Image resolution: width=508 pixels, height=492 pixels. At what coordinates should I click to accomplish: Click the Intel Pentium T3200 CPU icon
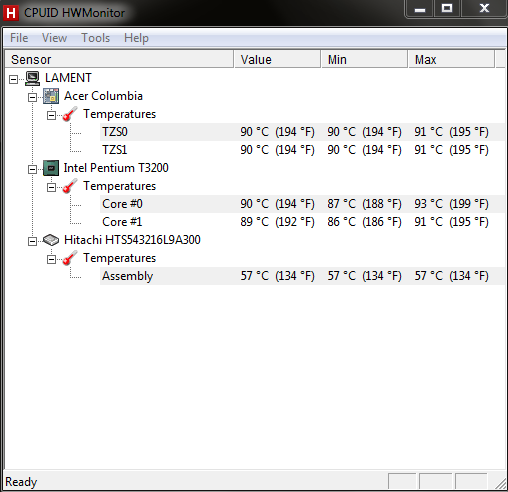[51, 168]
